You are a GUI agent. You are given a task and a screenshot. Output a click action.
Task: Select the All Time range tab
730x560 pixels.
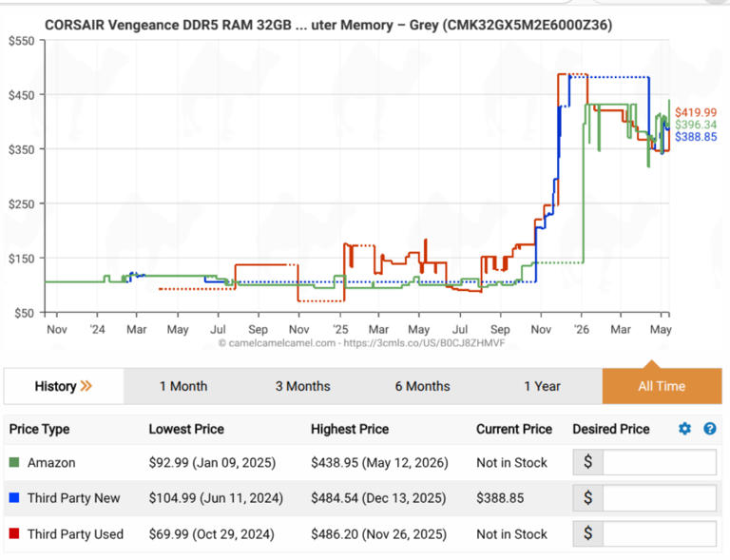(x=662, y=386)
